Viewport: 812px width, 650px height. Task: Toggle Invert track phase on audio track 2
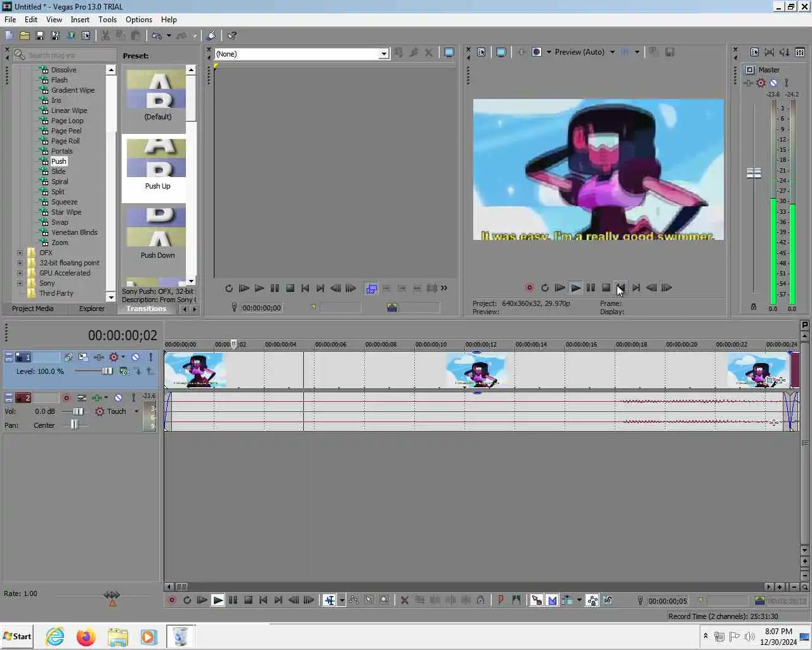click(x=82, y=397)
